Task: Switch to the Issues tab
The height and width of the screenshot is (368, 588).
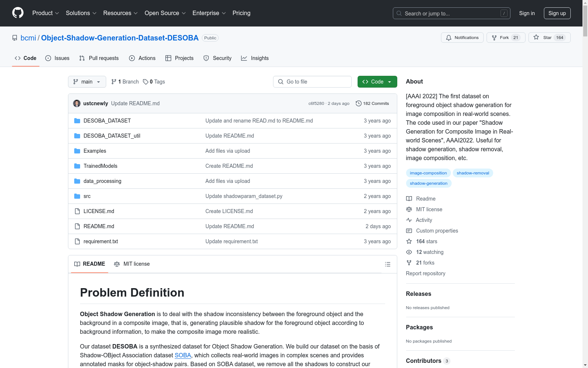Action: [x=57, y=58]
